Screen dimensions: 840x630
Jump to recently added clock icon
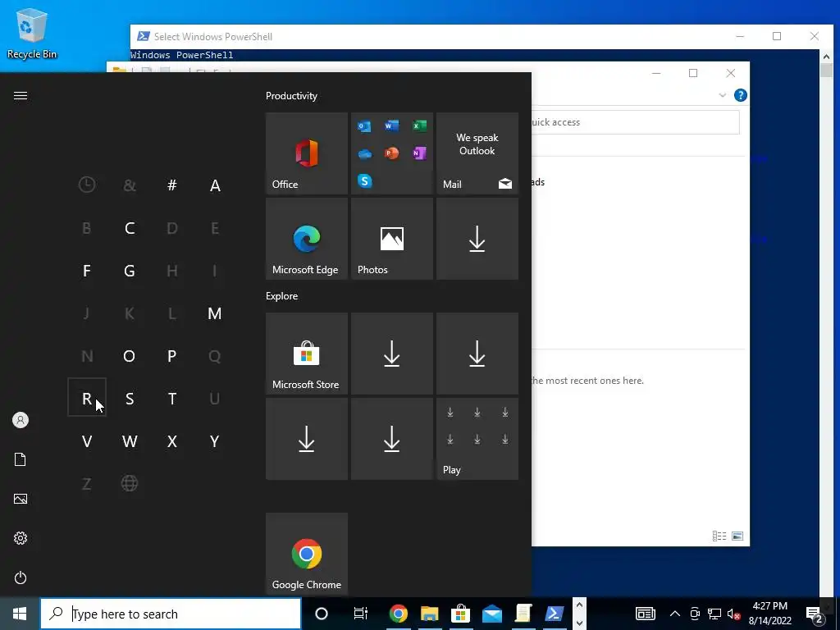click(x=87, y=185)
